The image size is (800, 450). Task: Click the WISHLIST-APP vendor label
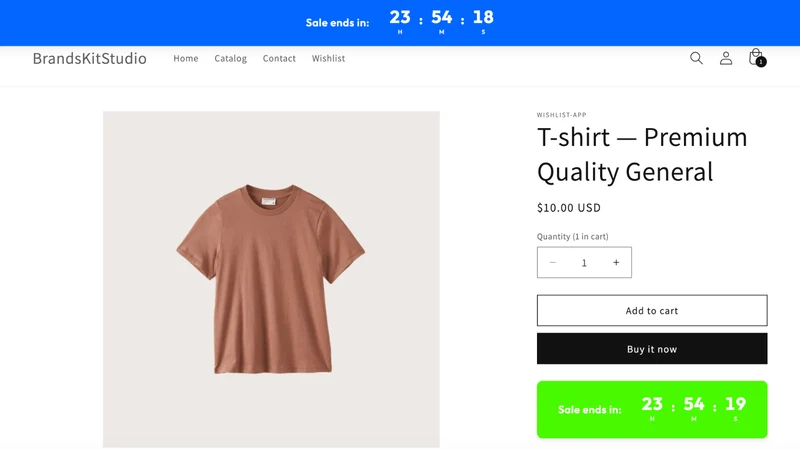click(x=562, y=115)
